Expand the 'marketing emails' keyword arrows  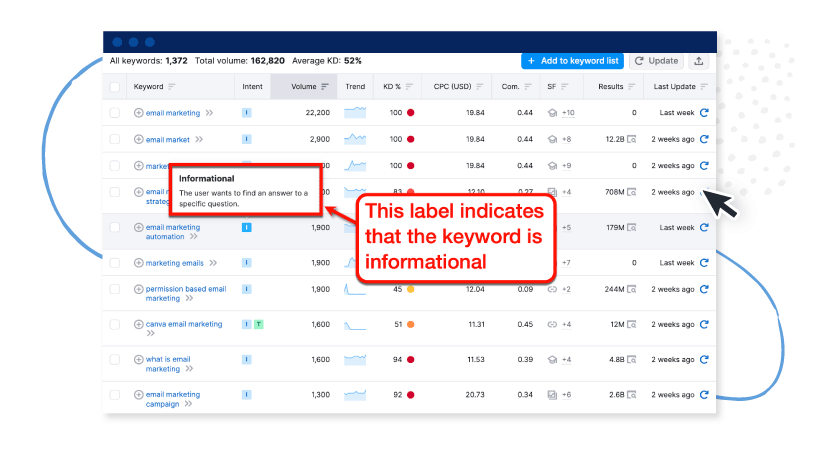coord(212,263)
